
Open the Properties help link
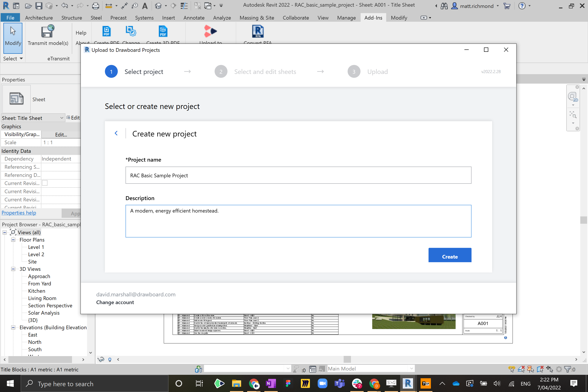pyautogui.click(x=19, y=213)
